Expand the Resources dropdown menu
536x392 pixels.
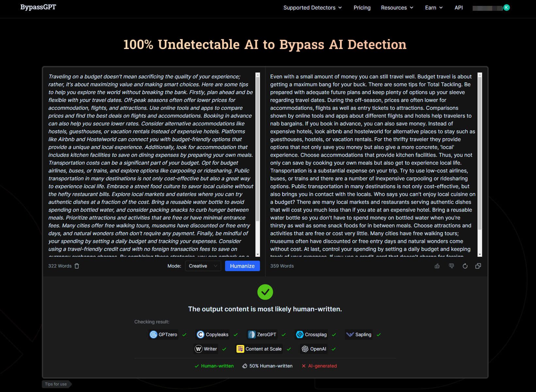(397, 8)
